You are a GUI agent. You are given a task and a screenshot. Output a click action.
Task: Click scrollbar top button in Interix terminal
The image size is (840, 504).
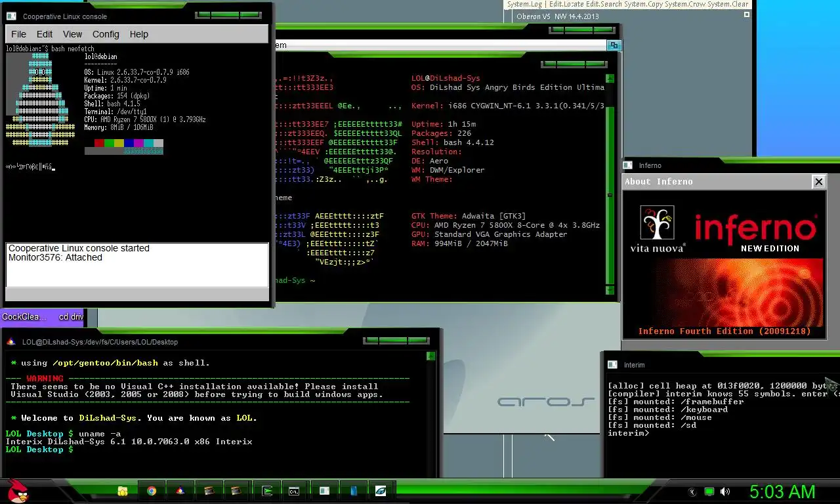(x=430, y=356)
